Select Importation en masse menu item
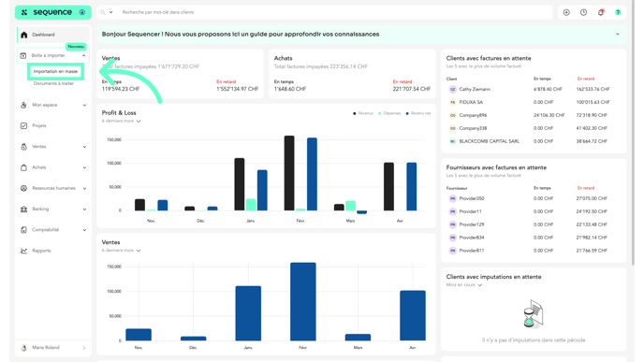The width and height of the screenshot is (644, 362). (55, 71)
